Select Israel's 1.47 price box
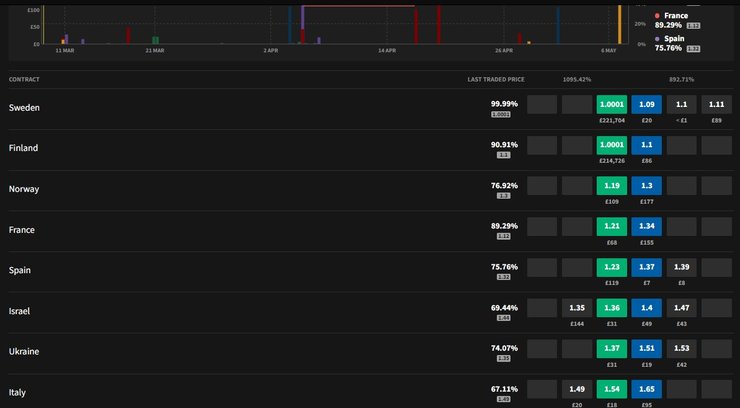Viewport: 740px width, 408px height. (x=681, y=309)
